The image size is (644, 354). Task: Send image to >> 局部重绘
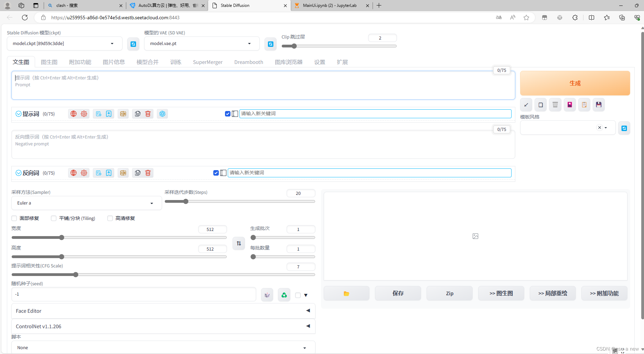pyautogui.click(x=553, y=294)
